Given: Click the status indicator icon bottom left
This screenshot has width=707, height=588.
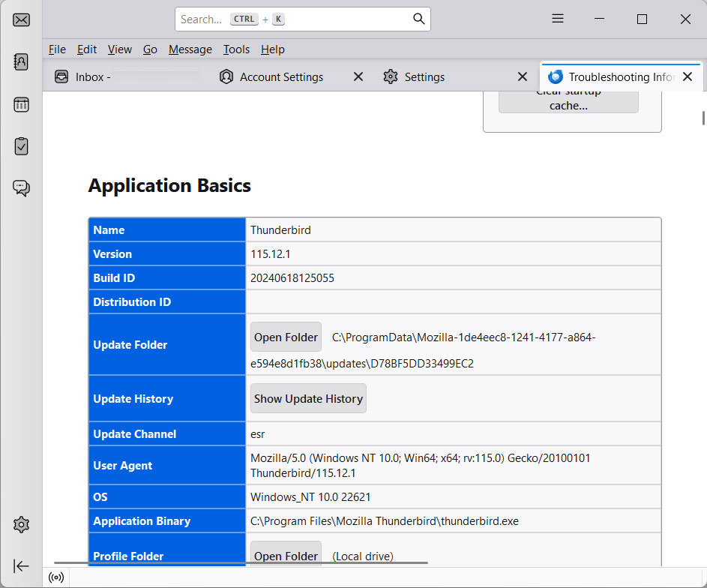Looking at the screenshot, I should coord(56,577).
